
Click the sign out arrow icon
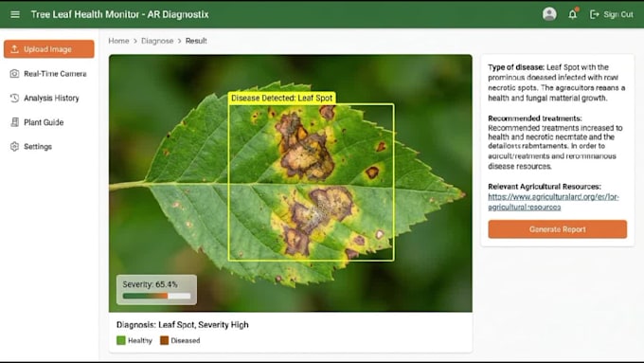coord(594,14)
